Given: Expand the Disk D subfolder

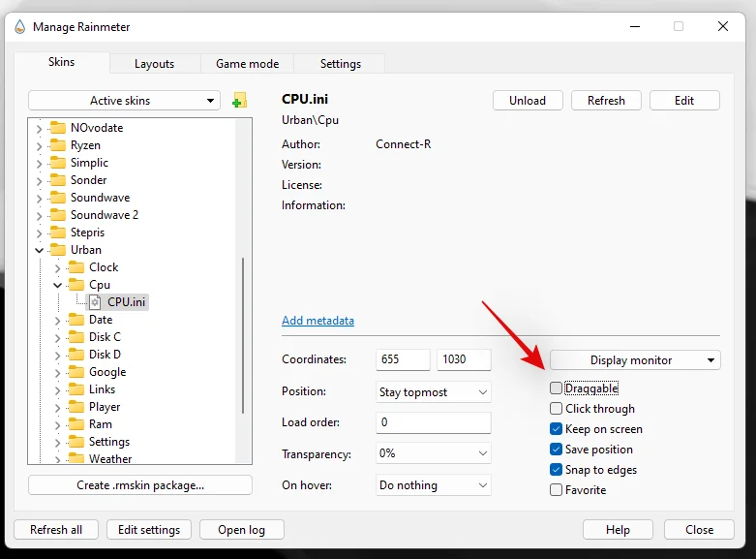Looking at the screenshot, I should [58, 355].
